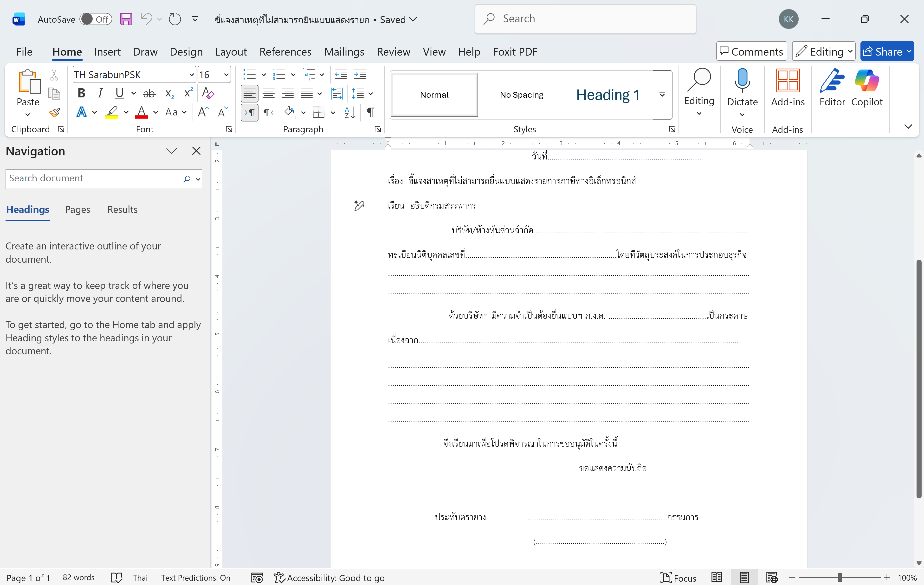This screenshot has width=924, height=585.
Task: Click the Comments button
Action: click(x=751, y=51)
